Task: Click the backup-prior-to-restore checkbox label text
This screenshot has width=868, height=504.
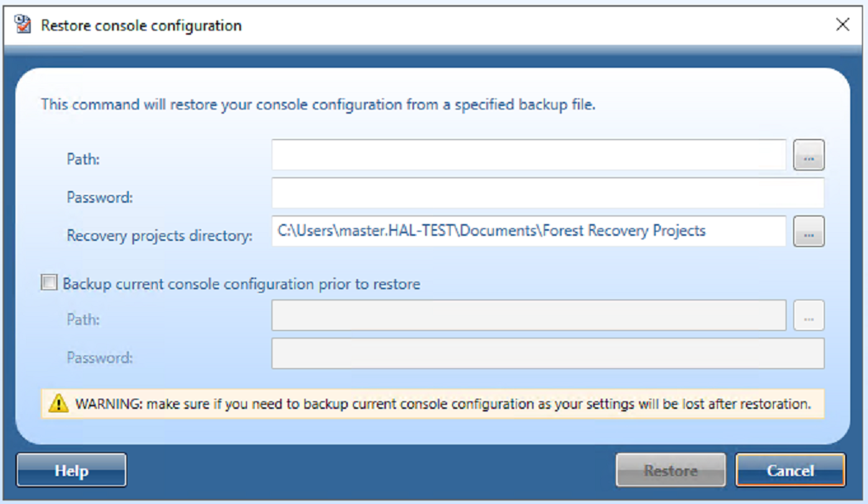Action: coord(241,284)
